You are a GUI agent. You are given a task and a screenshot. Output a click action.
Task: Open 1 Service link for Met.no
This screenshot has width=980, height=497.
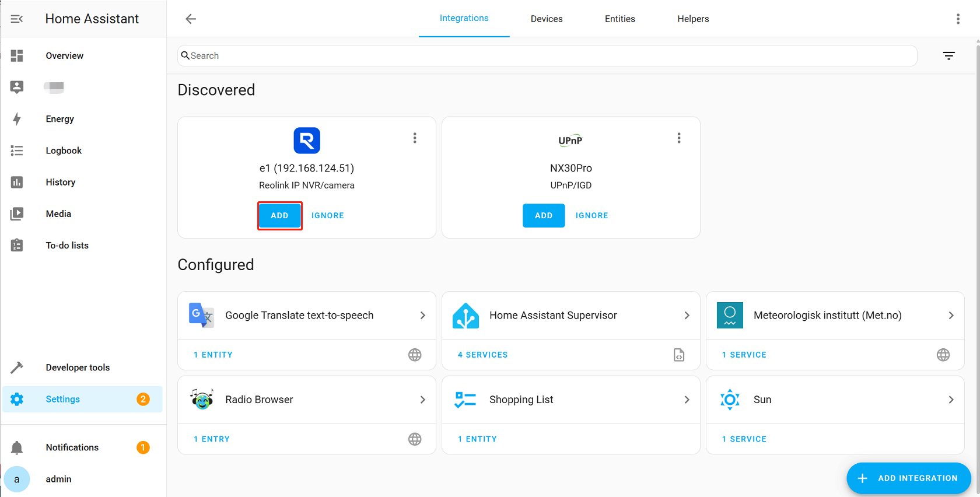click(x=744, y=355)
